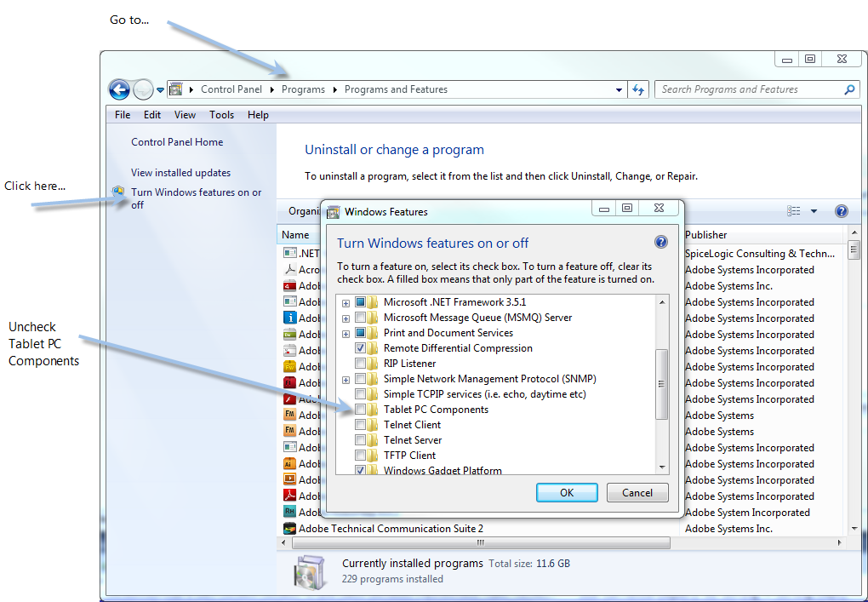Image resolution: width=868 pixels, height=602 pixels.
Task: Open the Edit menu
Action: [152, 115]
